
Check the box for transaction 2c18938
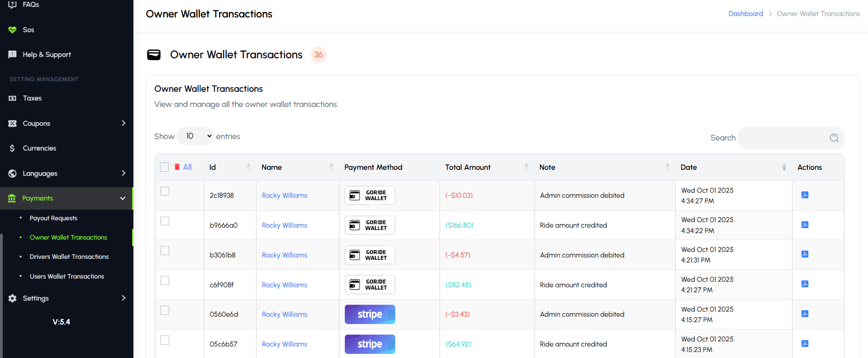[x=165, y=191]
